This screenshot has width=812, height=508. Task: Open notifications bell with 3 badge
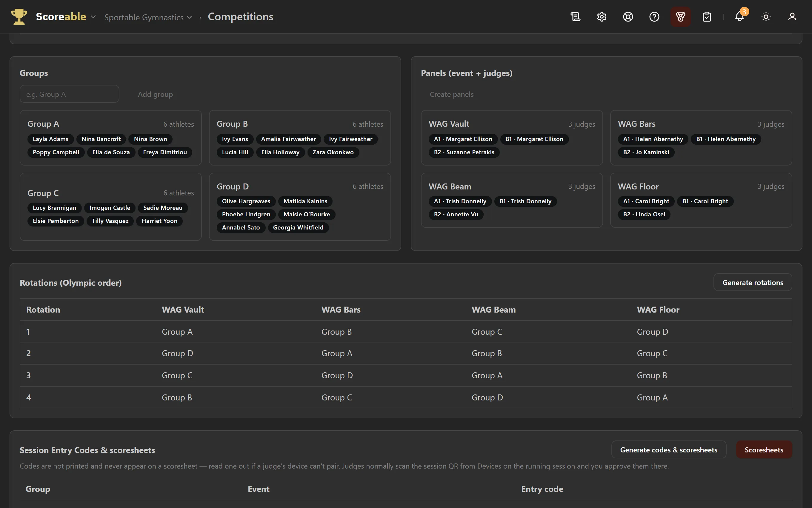[739, 16]
